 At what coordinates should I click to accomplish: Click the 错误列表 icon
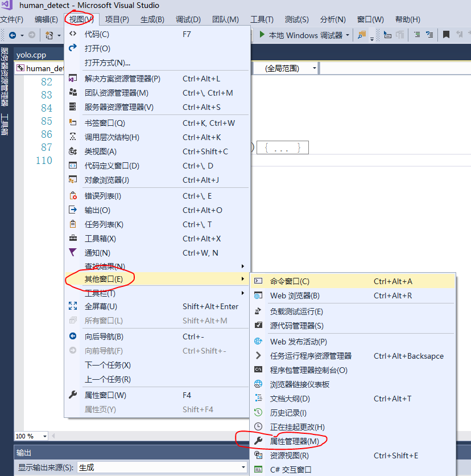pos(73,196)
